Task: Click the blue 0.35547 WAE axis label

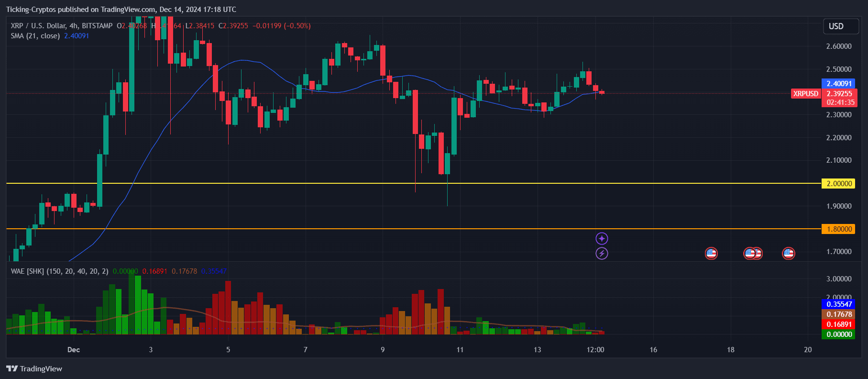Action: [x=838, y=304]
